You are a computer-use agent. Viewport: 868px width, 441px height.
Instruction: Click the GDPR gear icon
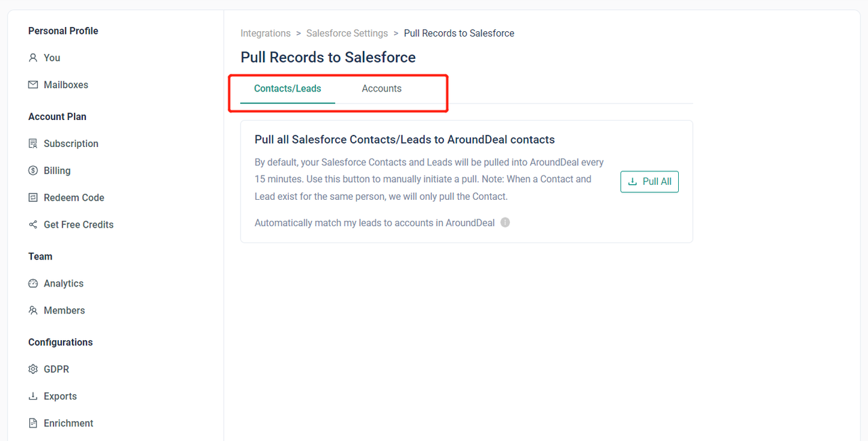33,369
